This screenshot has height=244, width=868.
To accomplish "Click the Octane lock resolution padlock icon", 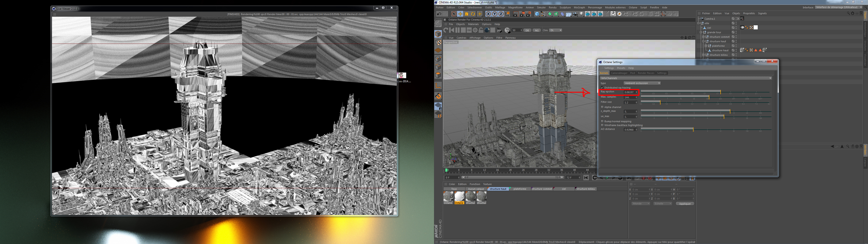I will pyautogui.click(x=481, y=30).
